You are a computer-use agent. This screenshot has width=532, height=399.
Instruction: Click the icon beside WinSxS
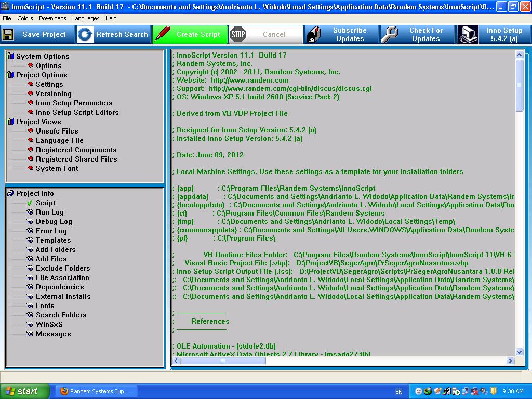click(30, 324)
